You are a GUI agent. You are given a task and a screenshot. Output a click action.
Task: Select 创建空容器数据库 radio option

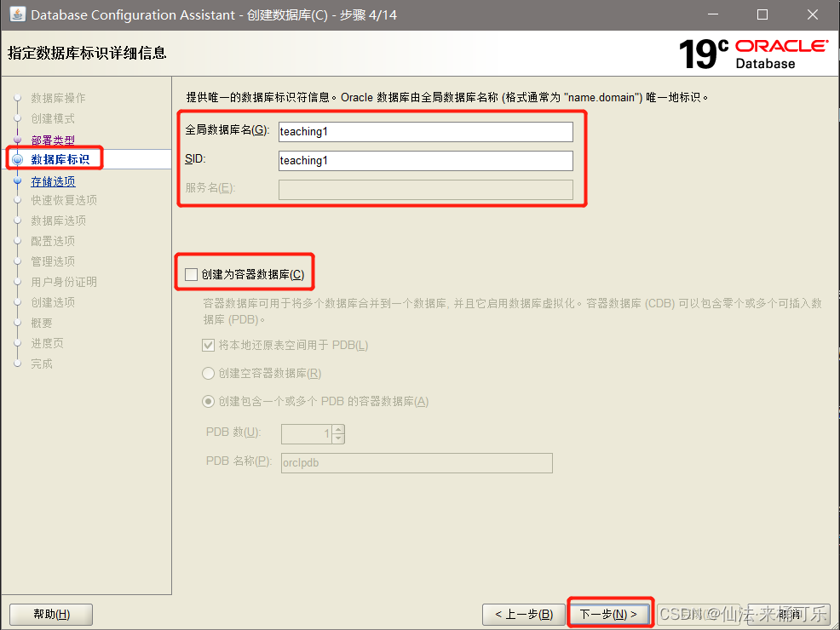click(209, 373)
